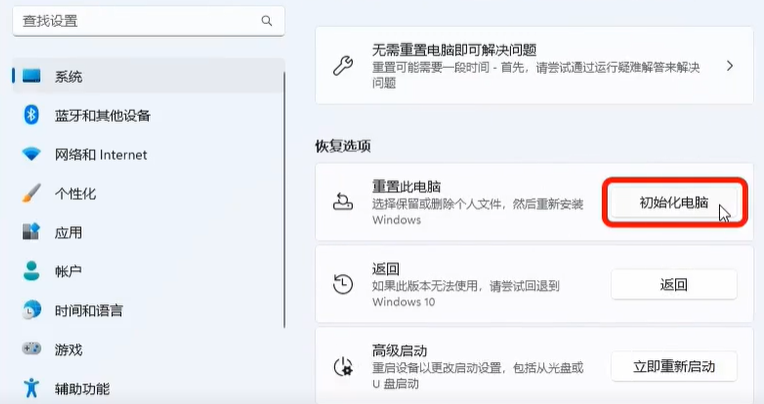Expand the troubleshoot card chevron arrow
The height and width of the screenshot is (404, 764).
pos(729,66)
